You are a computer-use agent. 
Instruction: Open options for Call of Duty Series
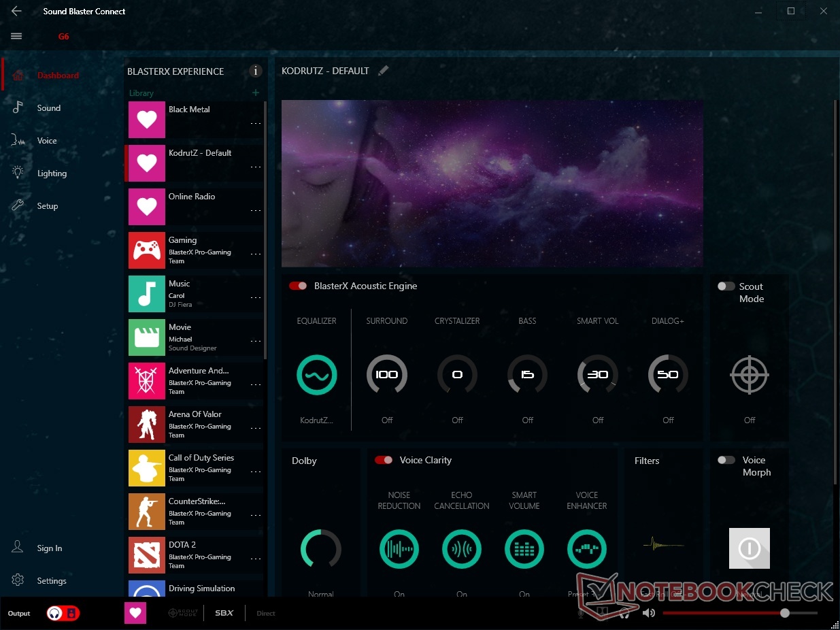pyautogui.click(x=256, y=471)
